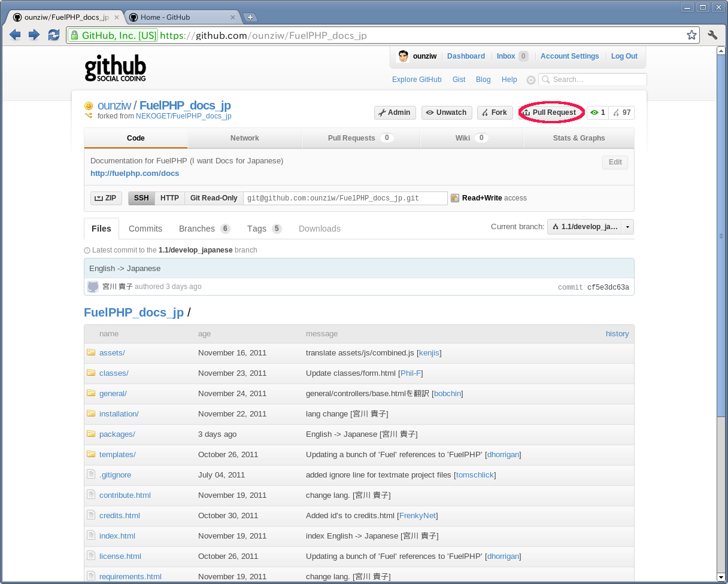Screen dimensions: 728x584
Task: Open the Gist link
Action: click(x=459, y=80)
